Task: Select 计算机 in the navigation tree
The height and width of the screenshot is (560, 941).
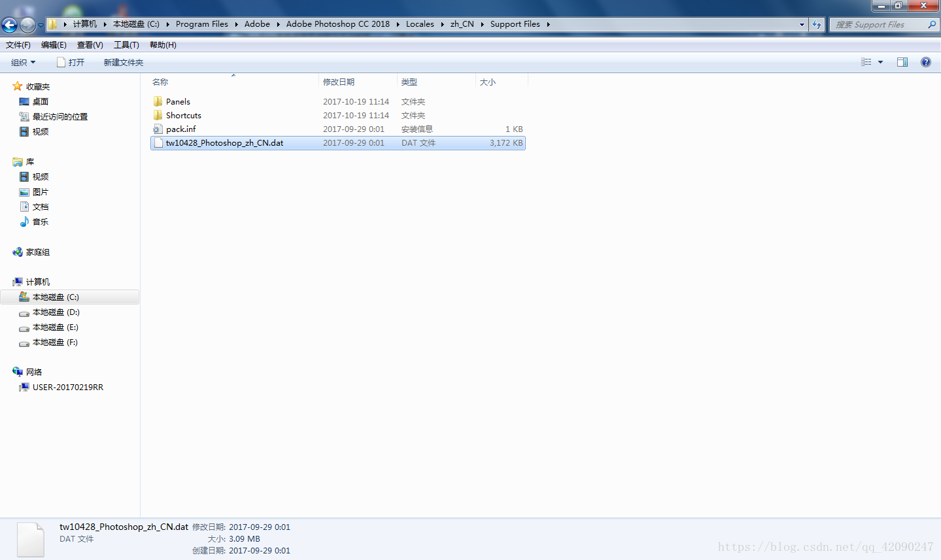Action: click(38, 282)
